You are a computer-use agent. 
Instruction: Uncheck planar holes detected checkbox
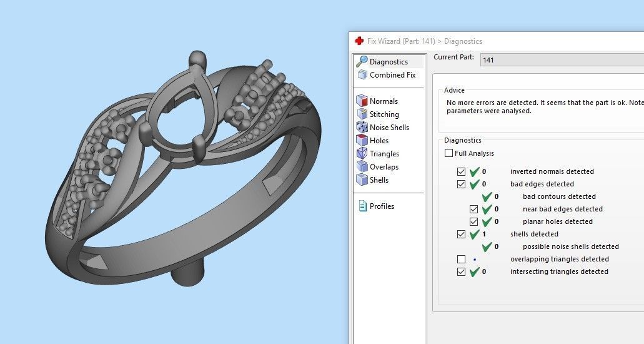pyautogui.click(x=473, y=221)
